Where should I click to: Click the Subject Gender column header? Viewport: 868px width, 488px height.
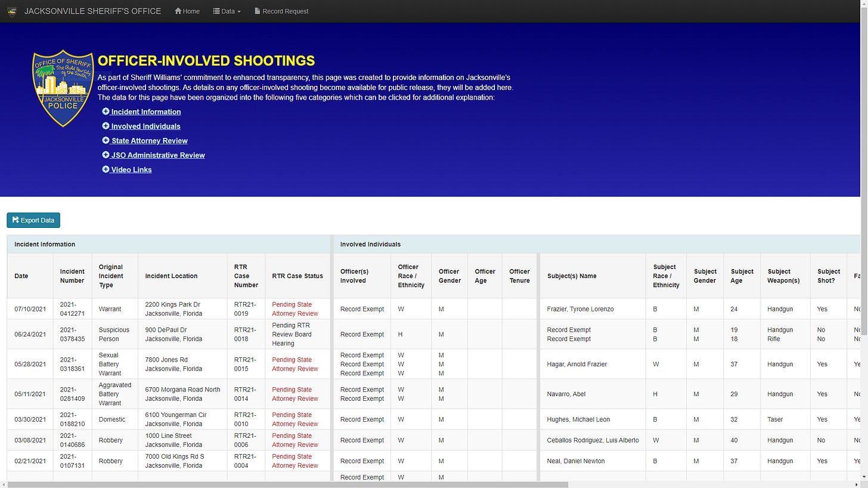(x=705, y=276)
